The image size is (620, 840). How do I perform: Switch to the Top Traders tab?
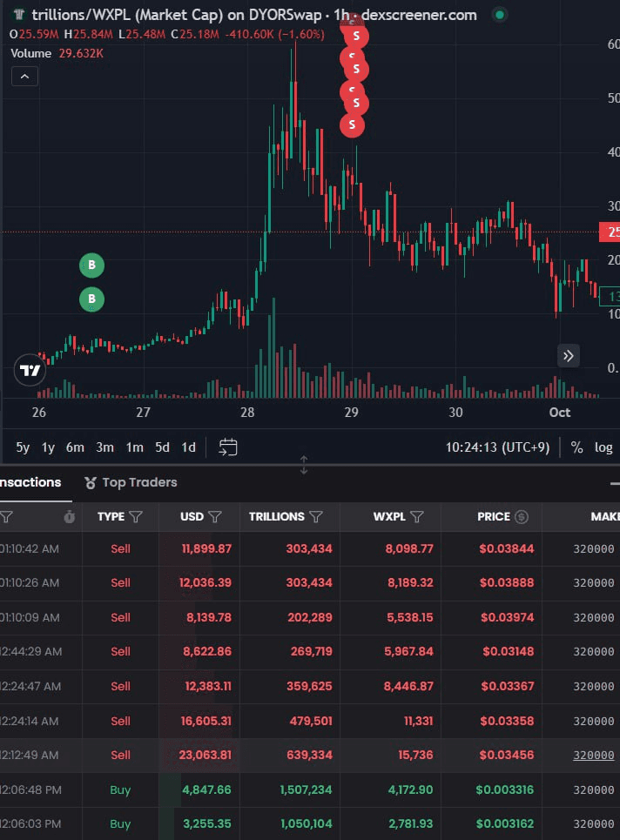pos(131,482)
